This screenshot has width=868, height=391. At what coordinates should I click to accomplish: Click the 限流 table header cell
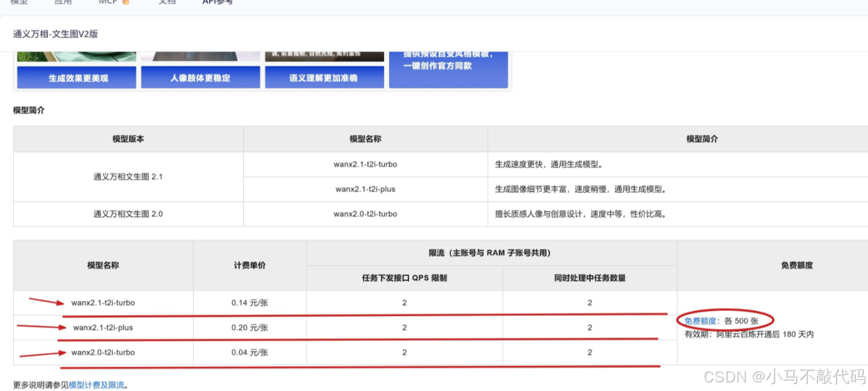click(491, 252)
